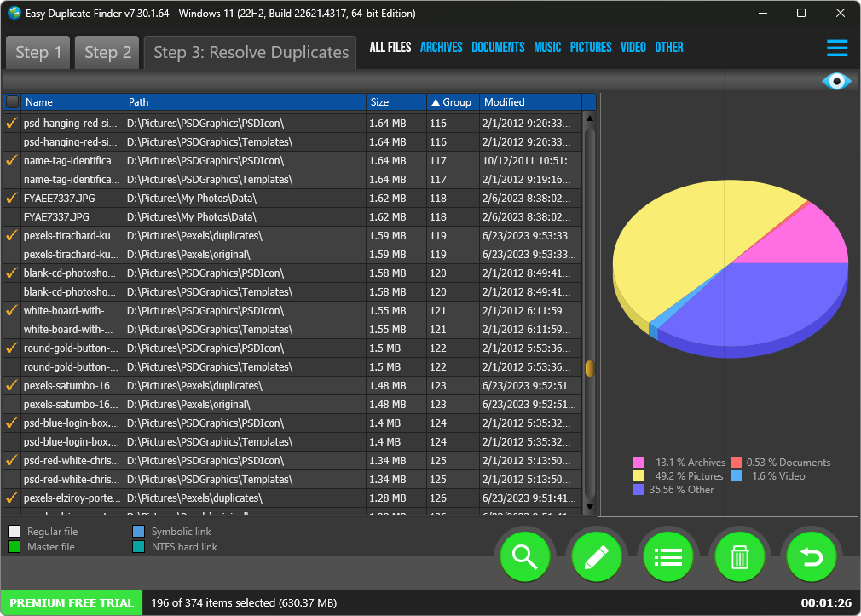Click the '35.56 % Other' legend label
861x616 pixels.
pyautogui.click(x=681, y=490)
